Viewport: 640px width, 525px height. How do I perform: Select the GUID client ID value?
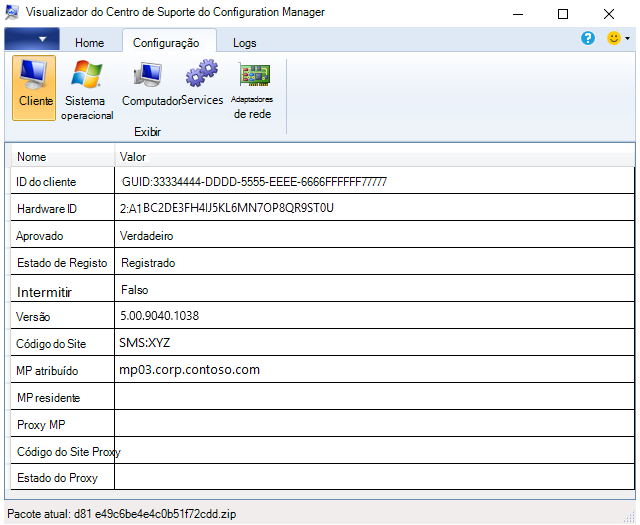point(254,182)
